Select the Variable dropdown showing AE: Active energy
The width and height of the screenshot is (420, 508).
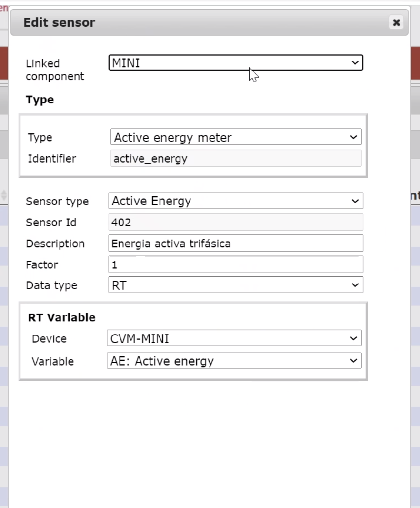click(x=234, y=361)
